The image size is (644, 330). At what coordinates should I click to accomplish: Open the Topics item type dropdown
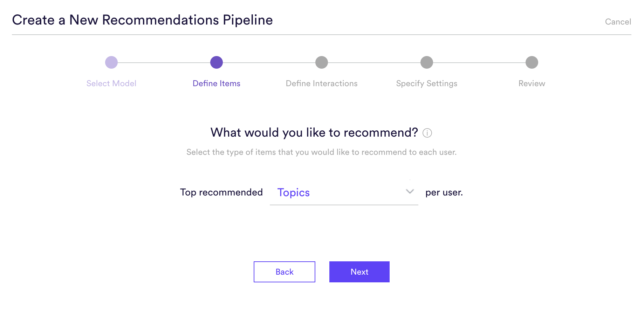tap(344, 192)
